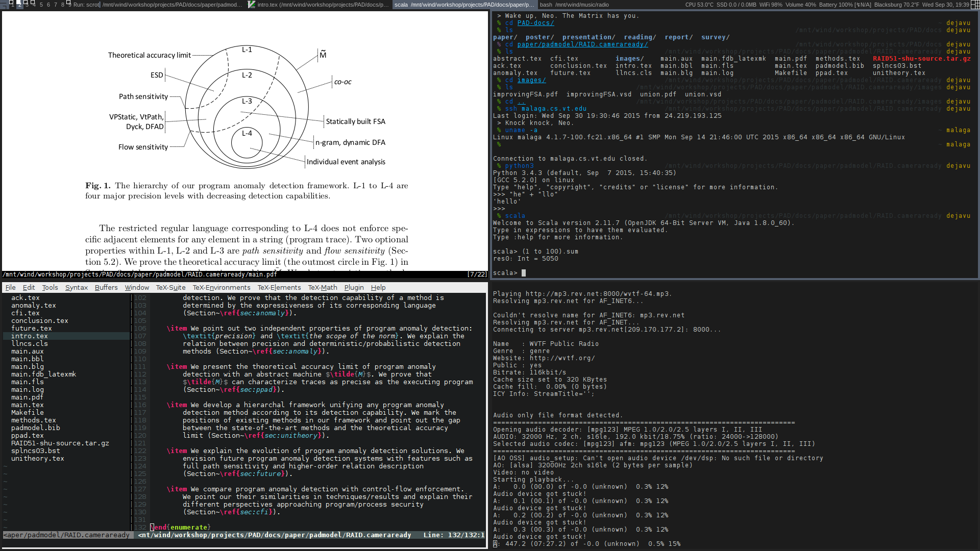Image resolution: width=980 pixels, height=551 pixels.
Task: Click the CPU temperature status widget
Action: (x=699, y=5)
